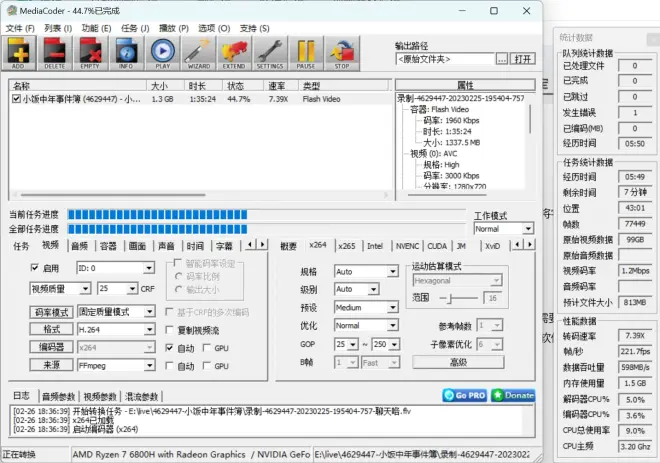Open the 视频质量 dropdown
Viewport: 660px width, 463px height.
point(85,289)
